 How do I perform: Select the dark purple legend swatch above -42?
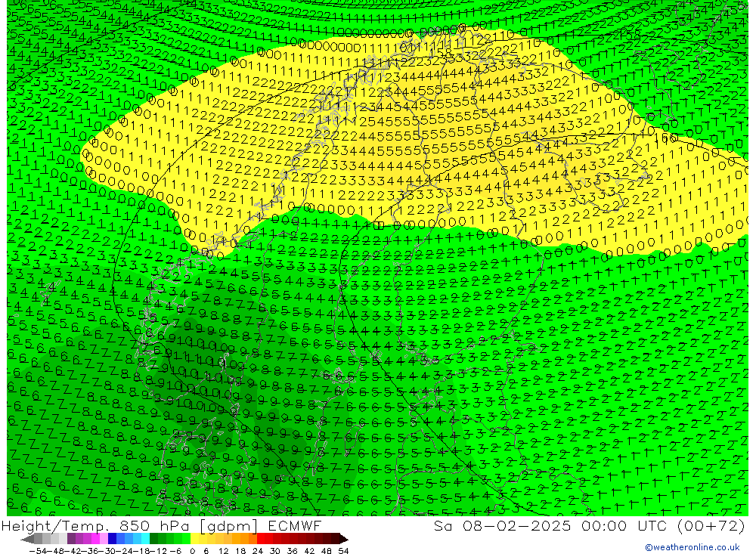[71, 539]
